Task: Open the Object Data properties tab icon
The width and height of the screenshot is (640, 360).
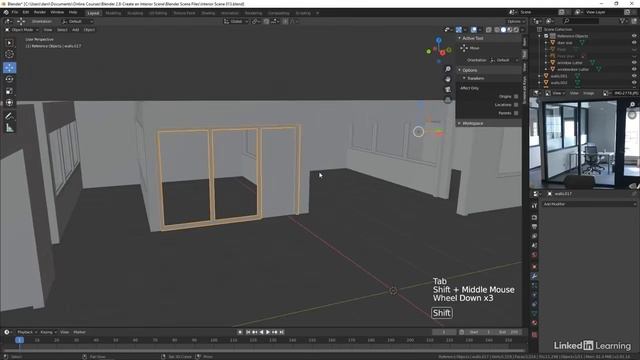Action: [x=534, y=313]
